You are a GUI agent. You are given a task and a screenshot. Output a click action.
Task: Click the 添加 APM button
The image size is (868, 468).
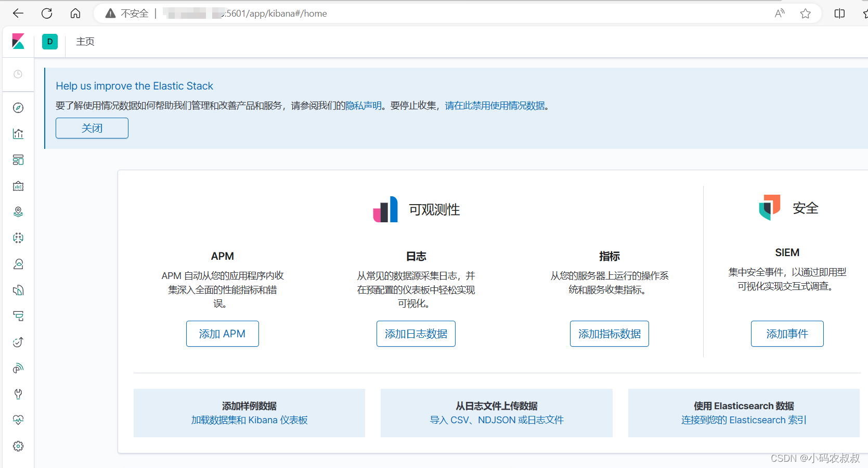click(223, 334)
